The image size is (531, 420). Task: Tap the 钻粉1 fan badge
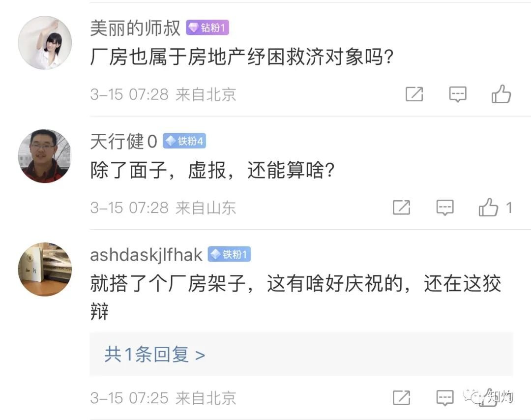point(207,28)
